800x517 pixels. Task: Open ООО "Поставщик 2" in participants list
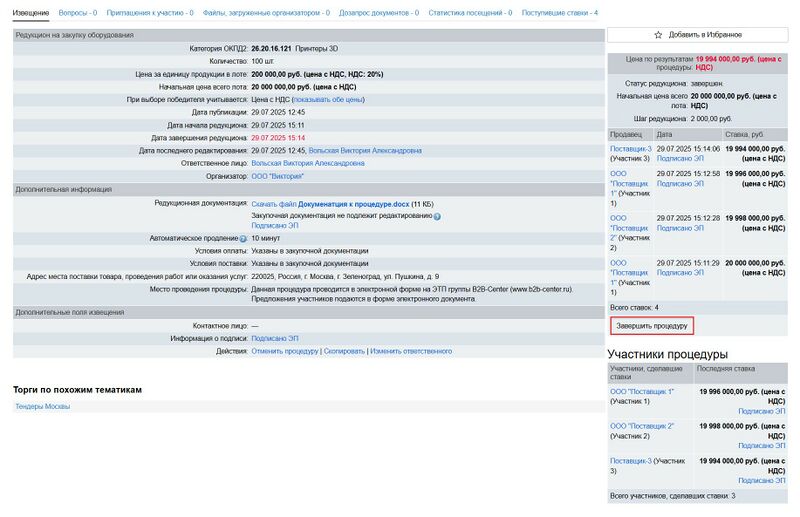642,426
